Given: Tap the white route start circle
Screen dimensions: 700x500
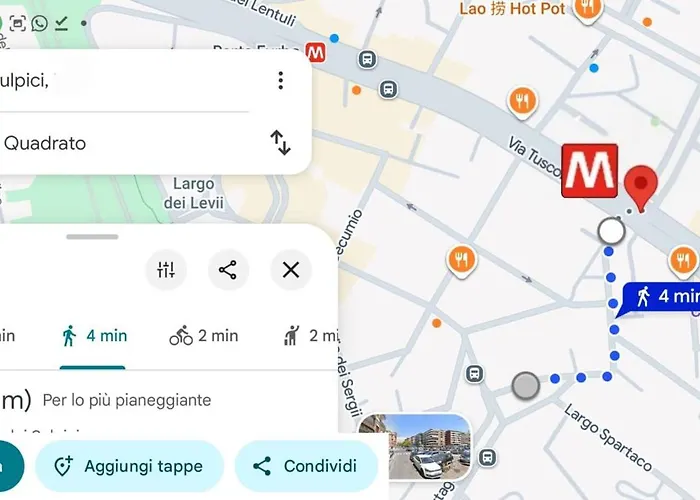Looking at the screenshot, I should [611, 231].
